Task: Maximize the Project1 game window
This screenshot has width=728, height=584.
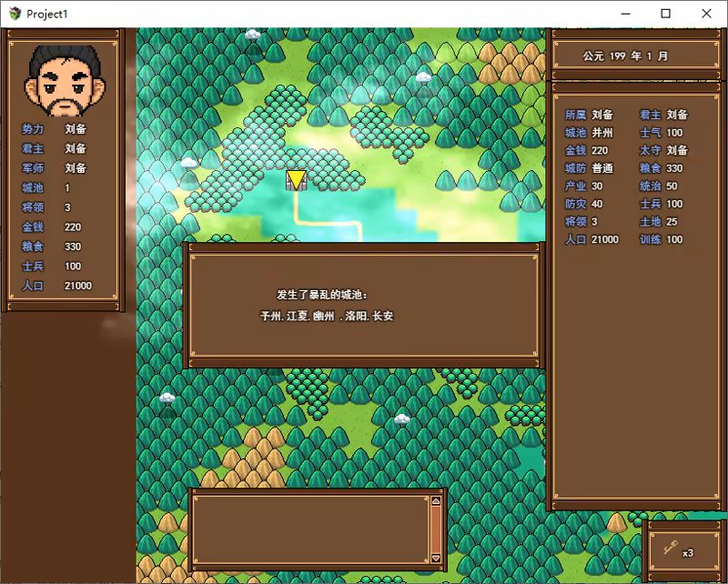Action: 665,14
